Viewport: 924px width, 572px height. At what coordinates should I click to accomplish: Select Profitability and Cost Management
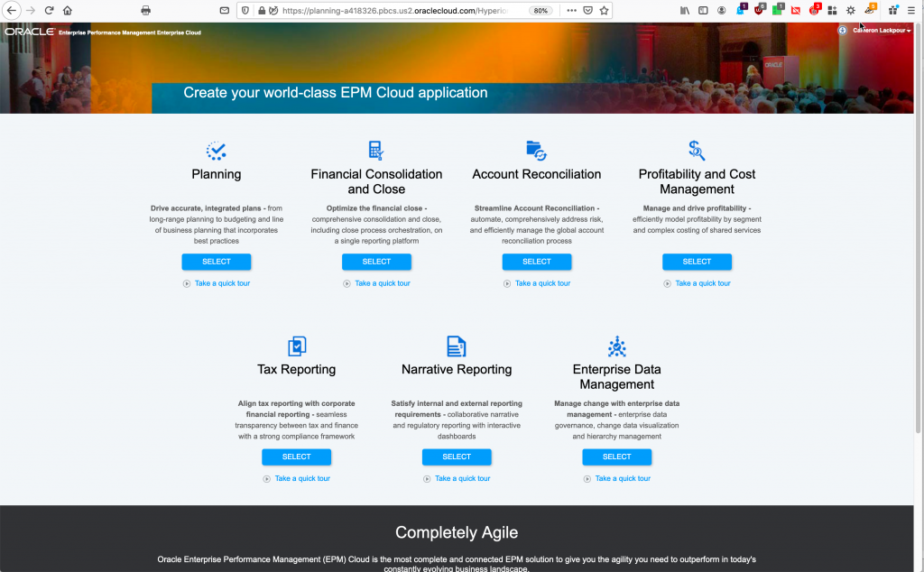pyautogui.click(x=698, y=262)
